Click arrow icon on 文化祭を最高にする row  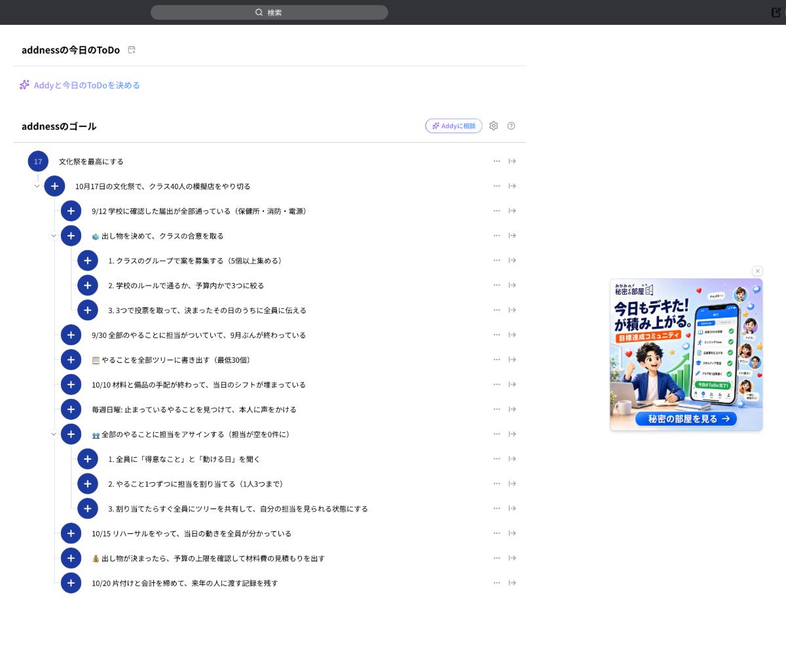pyautogui.click(x=512, y=161)
